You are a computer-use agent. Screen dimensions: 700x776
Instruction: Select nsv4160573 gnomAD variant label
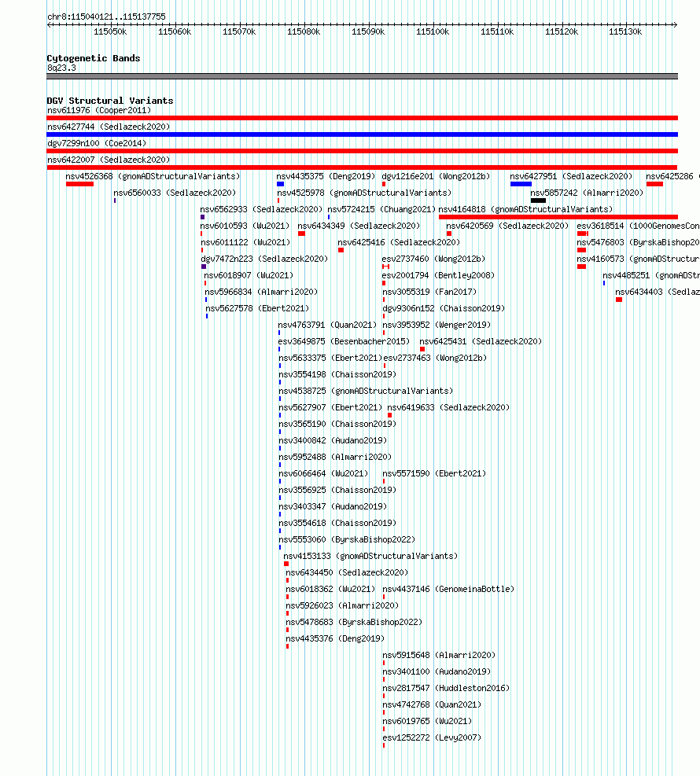pyautogui.click(x=638, y=259)
